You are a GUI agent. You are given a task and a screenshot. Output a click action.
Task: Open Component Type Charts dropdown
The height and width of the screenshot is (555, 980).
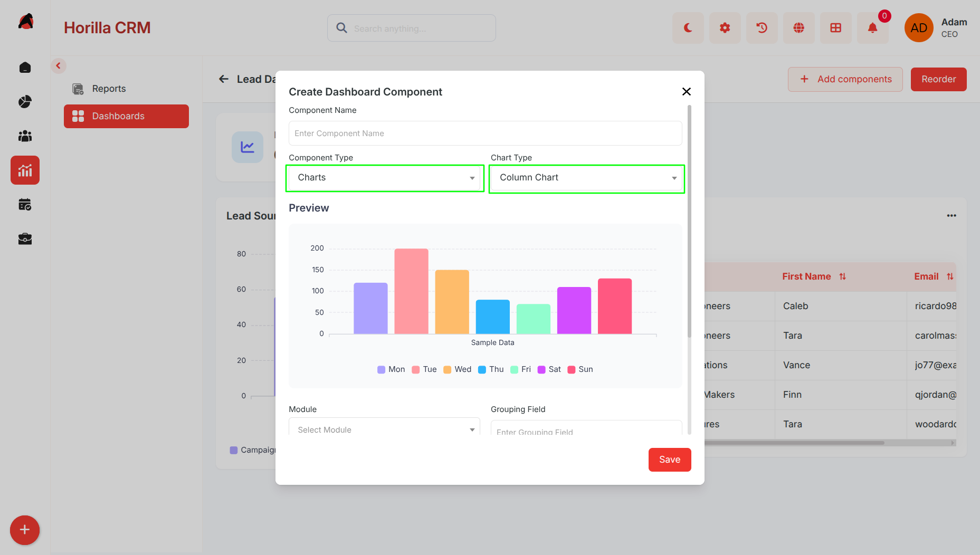point(385,178)
